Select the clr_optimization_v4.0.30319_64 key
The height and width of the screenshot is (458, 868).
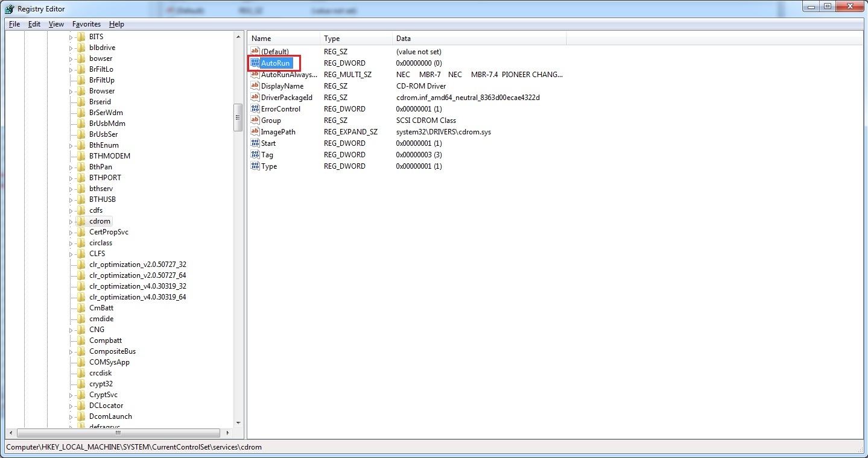coord(138,297)
